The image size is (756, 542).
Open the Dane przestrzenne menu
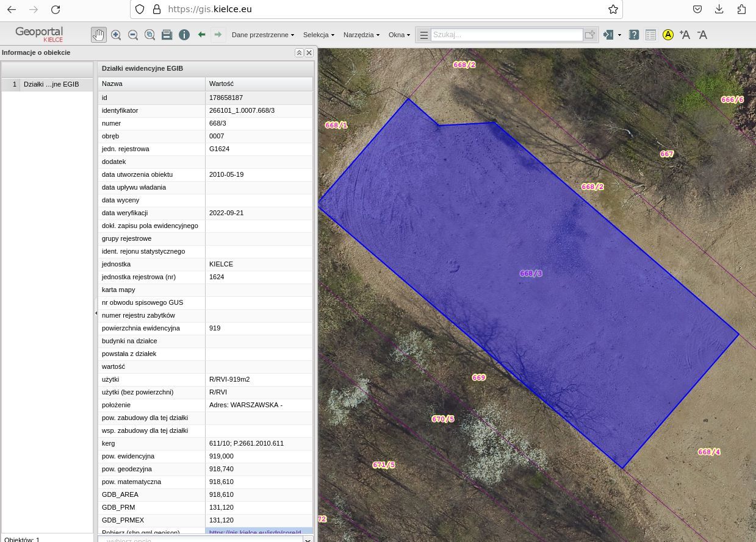[263, 35]
